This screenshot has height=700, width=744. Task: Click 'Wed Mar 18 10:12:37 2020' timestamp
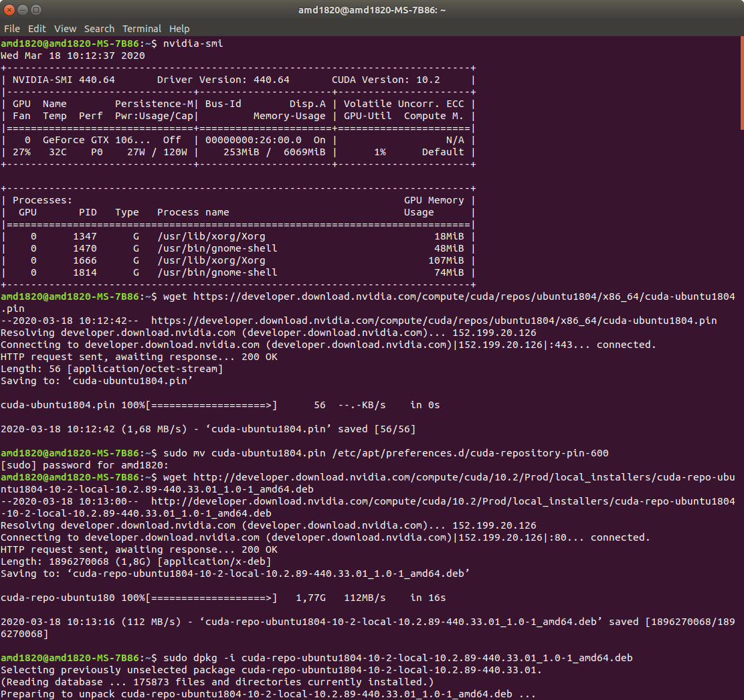coord(73,56)
